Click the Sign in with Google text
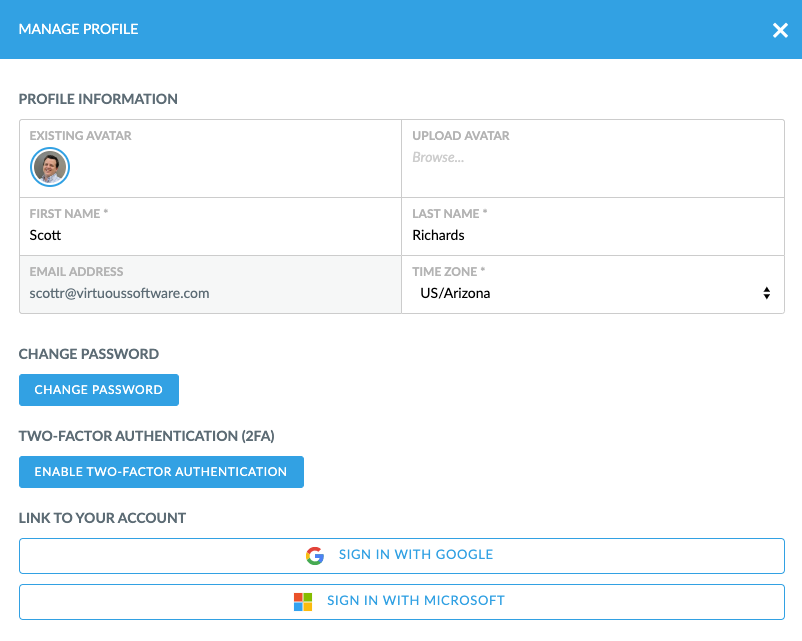Viewport: 802px width, 641px height. pyautogui.click(x=416, y=555)
